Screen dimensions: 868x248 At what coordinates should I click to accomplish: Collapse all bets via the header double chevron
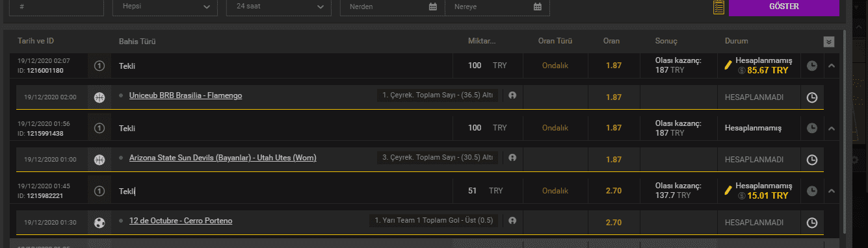[828, 42]
